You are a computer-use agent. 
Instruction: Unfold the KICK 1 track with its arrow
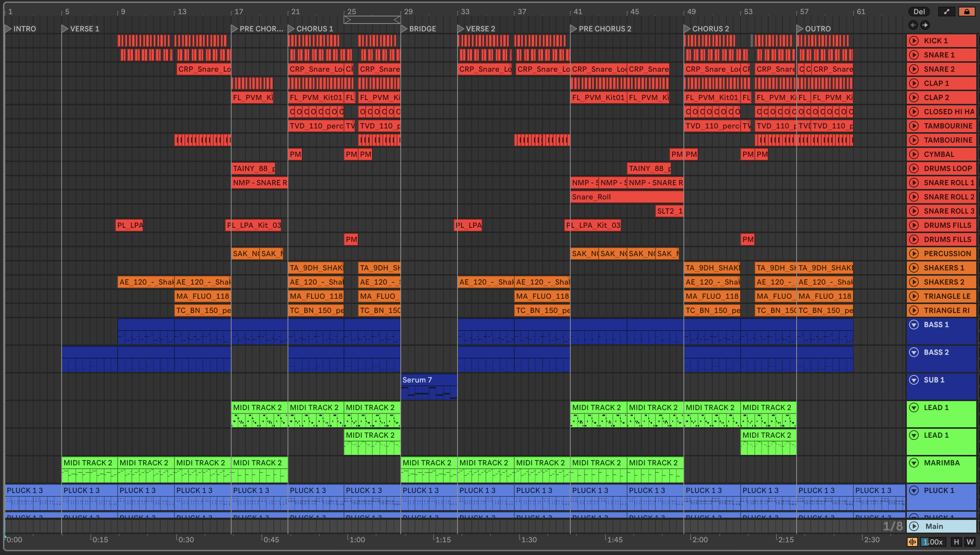(914, 41)
